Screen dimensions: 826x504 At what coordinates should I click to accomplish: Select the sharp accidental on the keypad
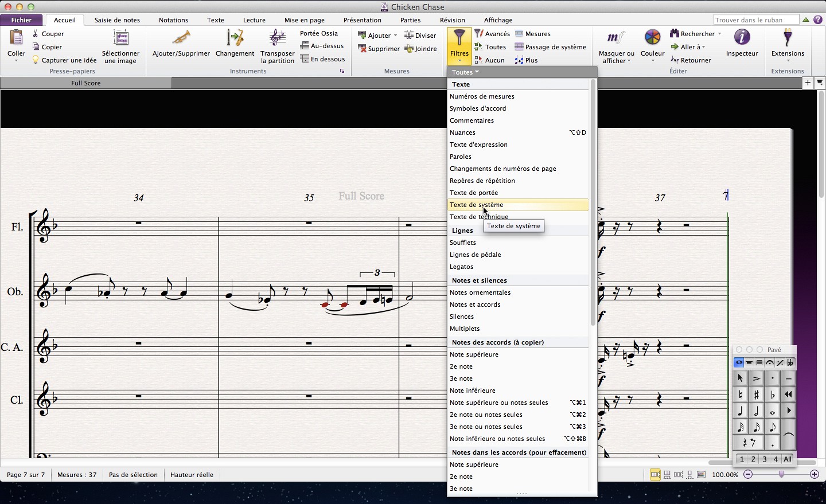pos(757,394)
